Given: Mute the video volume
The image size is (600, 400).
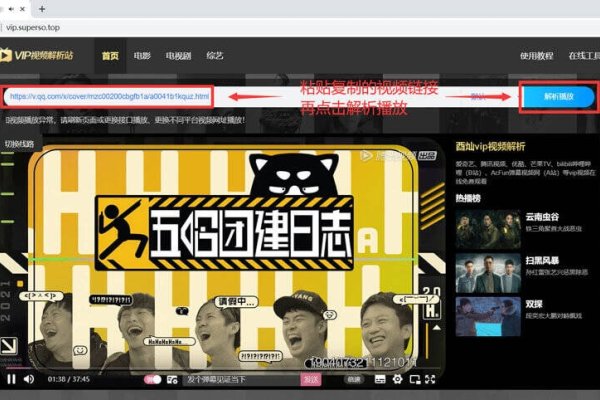Looking at the screenshot, I should (29, 379).
